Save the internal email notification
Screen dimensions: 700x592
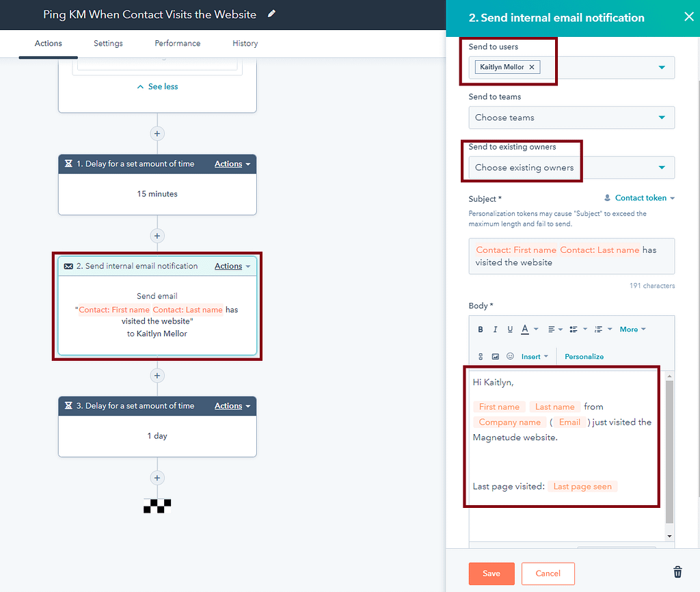(491, 574)
